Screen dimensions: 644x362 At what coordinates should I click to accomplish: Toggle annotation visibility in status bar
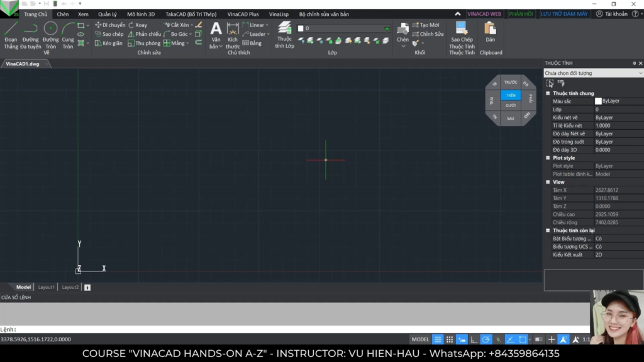(x=563, y=339)
